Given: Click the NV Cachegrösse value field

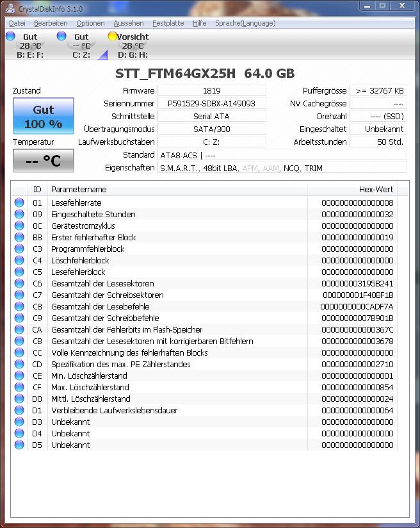Looking at the screenshot, I should click(378, 103).
